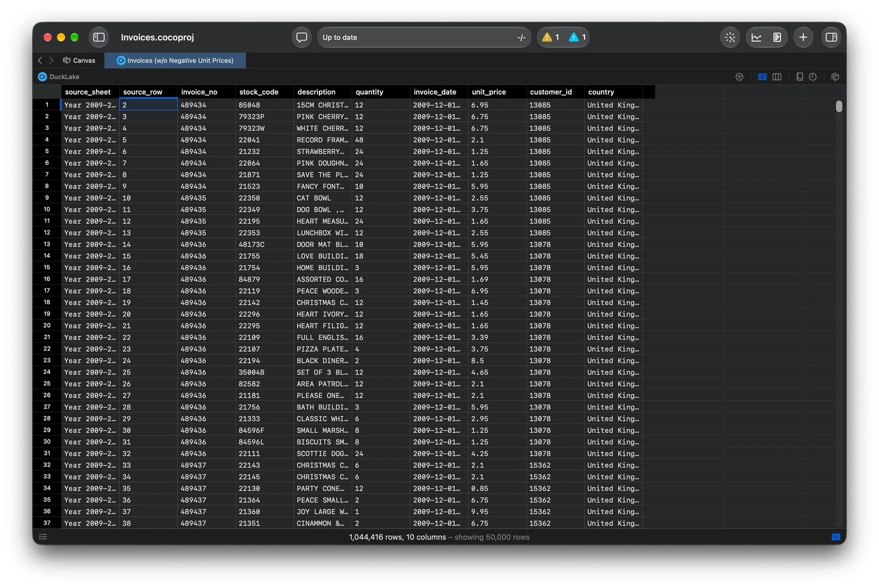
Task: Click the yellow warning indicator
Action: coord(550,37)
